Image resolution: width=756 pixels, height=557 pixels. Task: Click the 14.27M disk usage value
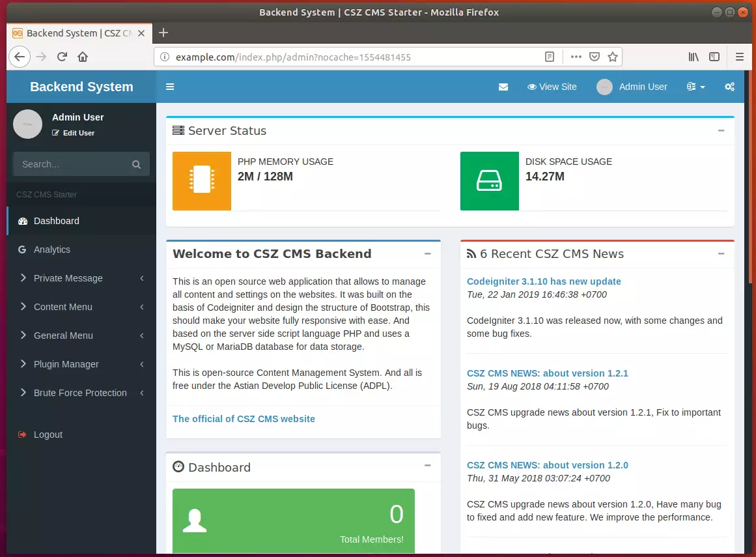coord(545,177)
